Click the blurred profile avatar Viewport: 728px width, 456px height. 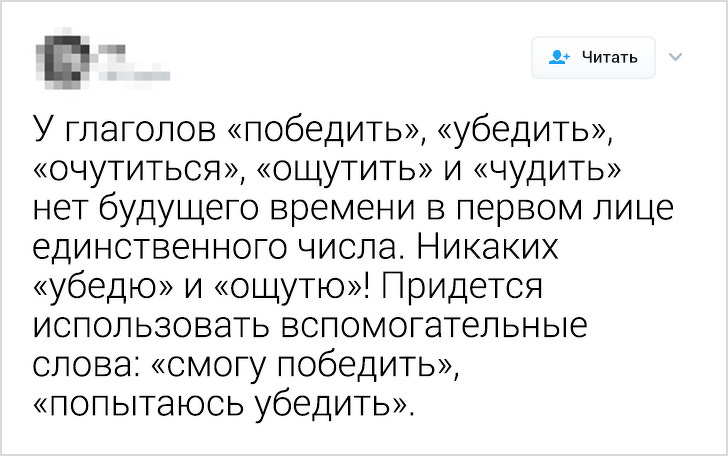tap(63, 58)
